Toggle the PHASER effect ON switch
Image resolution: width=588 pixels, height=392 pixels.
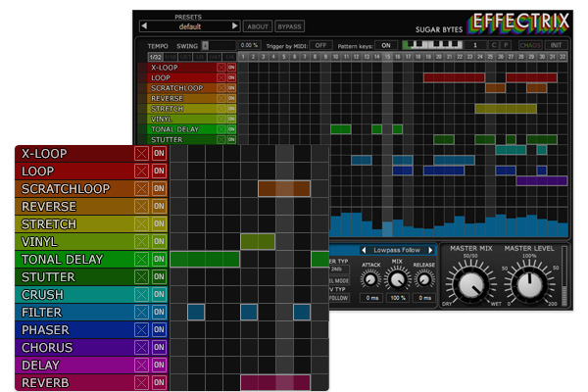click(x=159, y=329)
